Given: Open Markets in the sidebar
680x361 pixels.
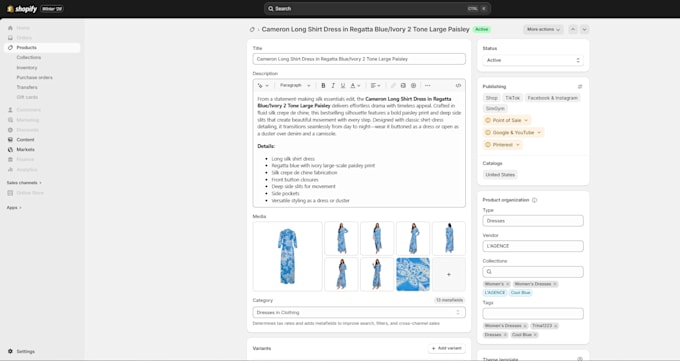Looking at the screenshot, I should pos(25,149).
